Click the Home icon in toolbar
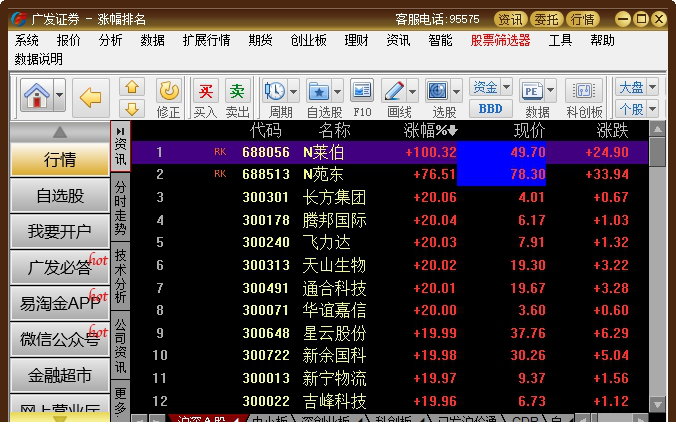Screen dimensions: 676x438 pos(37,95)
